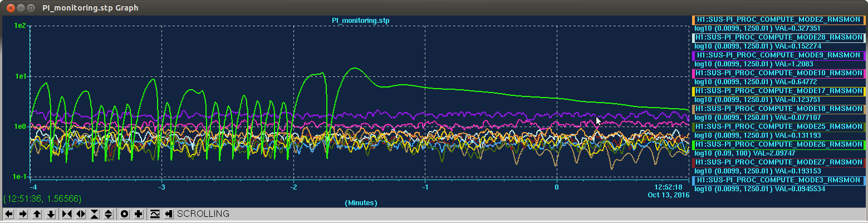The image size is (868, 223).
Task: Select the MODE17_RMSMON yellow legend entry
Action: click(778, 91)
